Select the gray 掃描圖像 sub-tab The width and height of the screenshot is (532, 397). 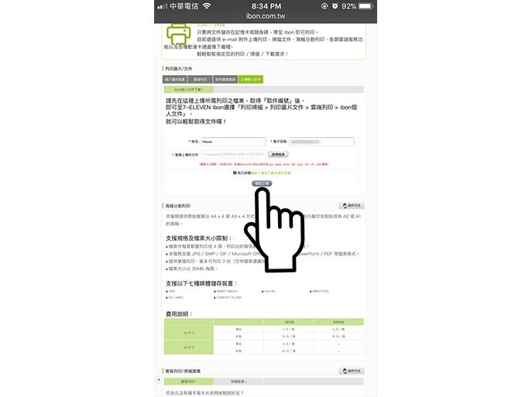tap(239, 382)
